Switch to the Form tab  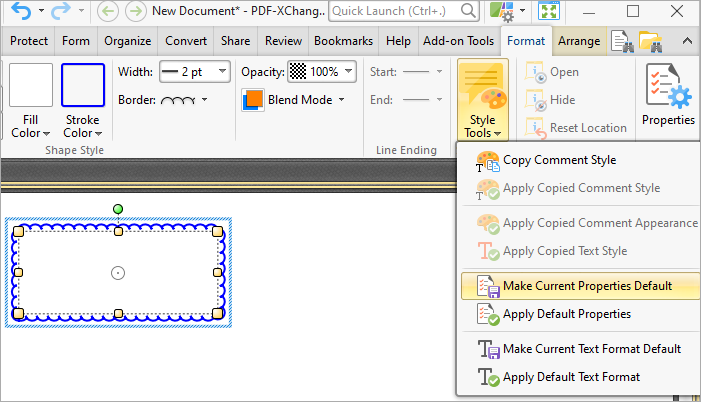click(x=76, y=41)
